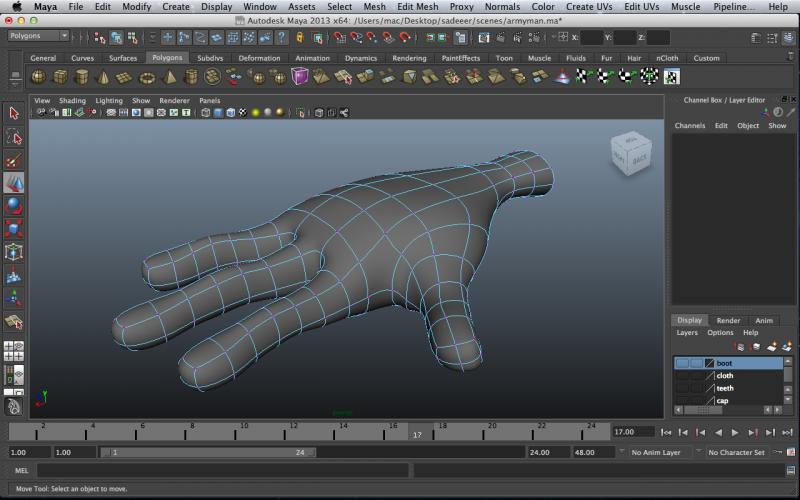Create a polygon cone from the shelf
This screenshot has width=800, height=500.
pyautogui.click(x=104, y=77)
